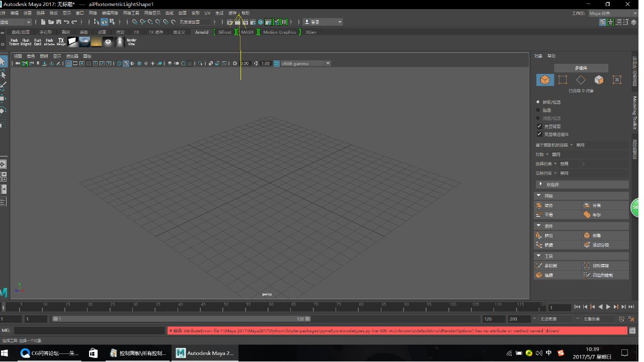The height and width of the screenshot is (362, 644).
Task: Click the Extrude tool icon
Action: (x=557, y=235)
